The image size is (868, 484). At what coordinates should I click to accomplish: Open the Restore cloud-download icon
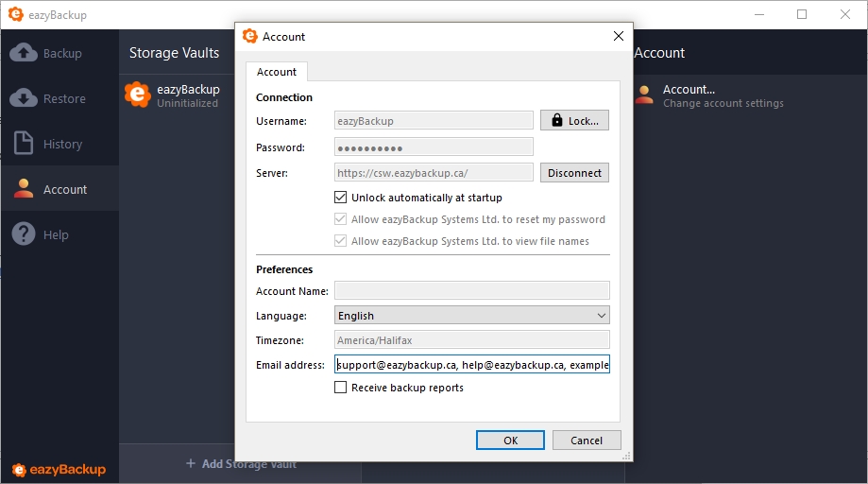pos(24,98)
